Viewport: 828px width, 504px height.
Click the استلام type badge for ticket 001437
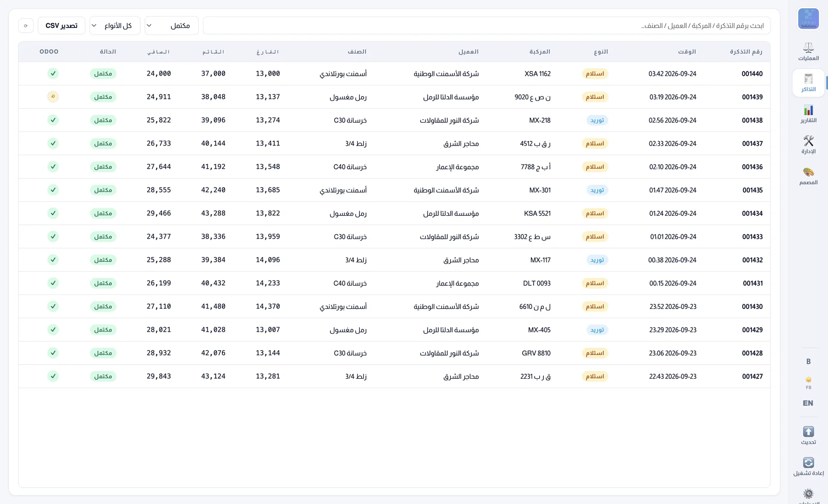coord(595,143)
